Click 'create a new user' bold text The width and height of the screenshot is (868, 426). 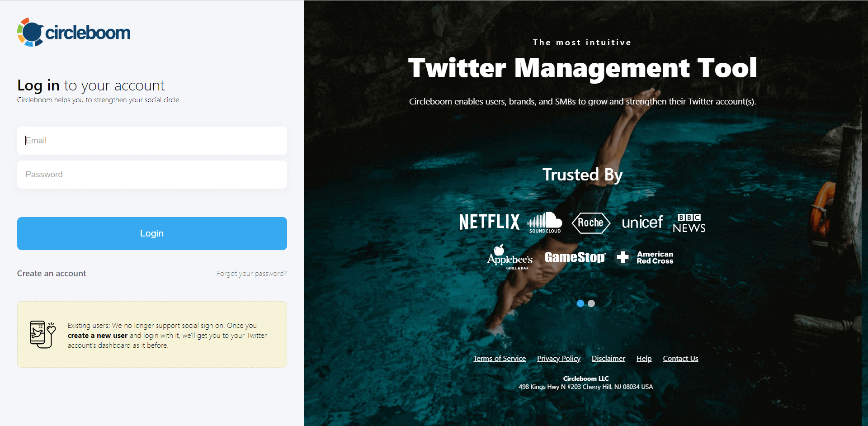pyautogui.click(x=98, y=336)
